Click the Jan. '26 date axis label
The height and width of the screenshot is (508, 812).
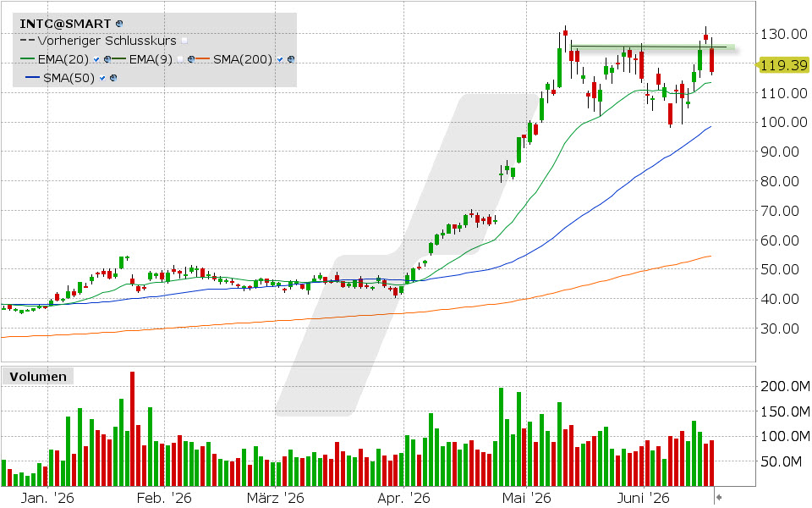[x=47, y=499]
